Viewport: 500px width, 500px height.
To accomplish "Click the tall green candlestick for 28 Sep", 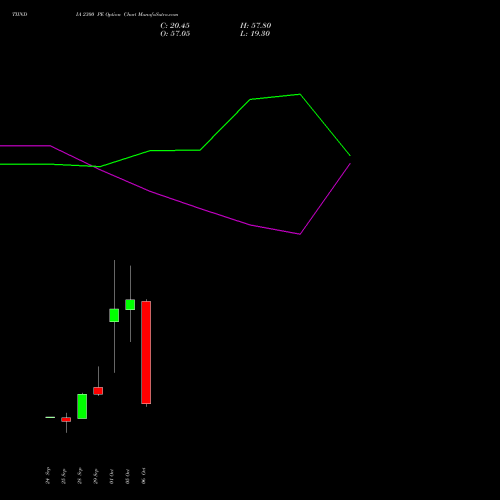I will (x=82, y=406).
